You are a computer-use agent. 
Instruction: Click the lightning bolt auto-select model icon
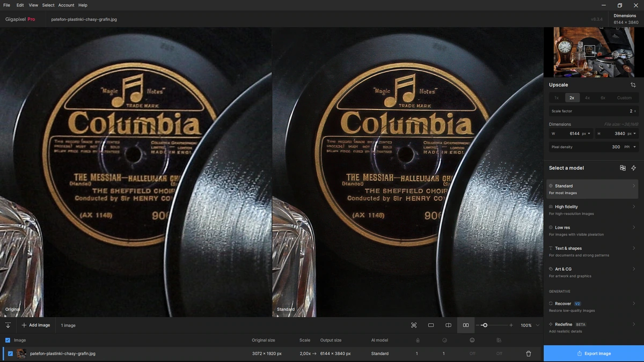pos(634,168)
